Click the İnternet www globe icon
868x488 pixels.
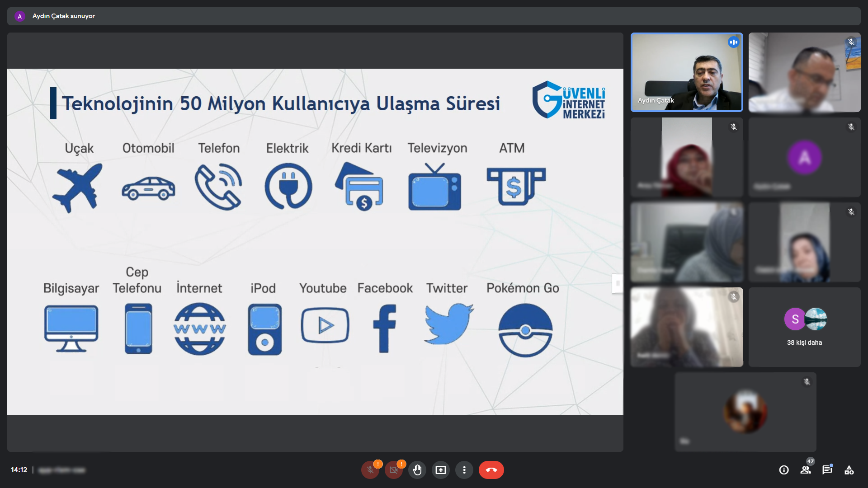(x=200, y=328)
